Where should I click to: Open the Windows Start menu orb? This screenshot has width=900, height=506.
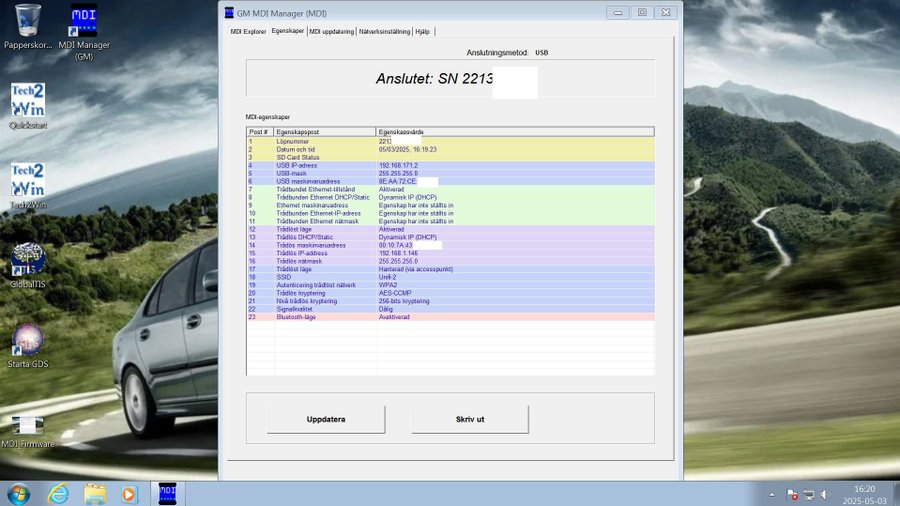coord(18,494)
